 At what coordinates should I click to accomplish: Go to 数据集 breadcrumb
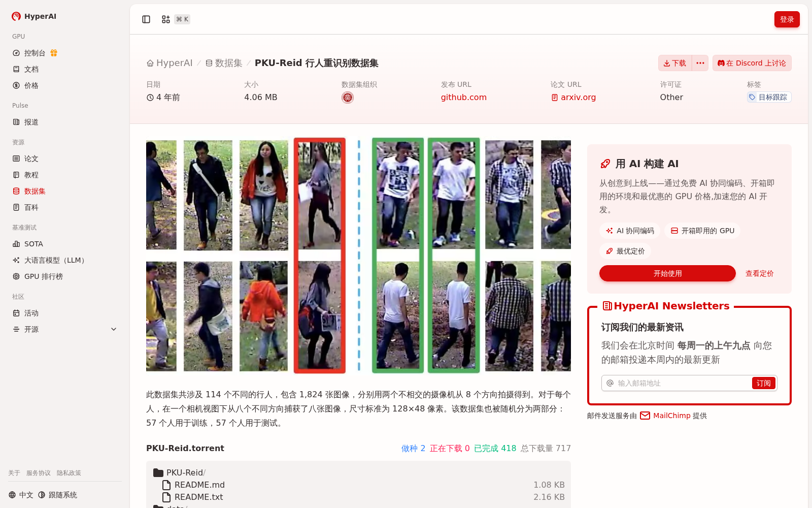click(x=224, y=63)
